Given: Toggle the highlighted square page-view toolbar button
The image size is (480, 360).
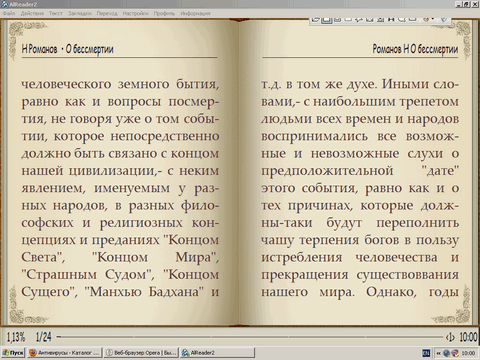Looking at the screenshot, I should coord(327,20).
